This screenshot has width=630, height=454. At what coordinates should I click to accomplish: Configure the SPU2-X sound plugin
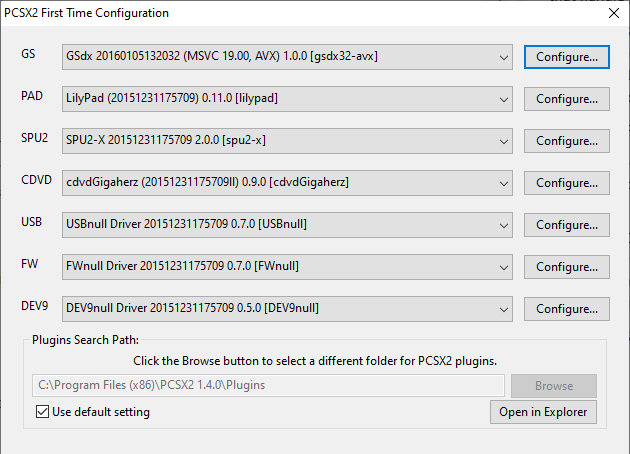pos(566,141)
